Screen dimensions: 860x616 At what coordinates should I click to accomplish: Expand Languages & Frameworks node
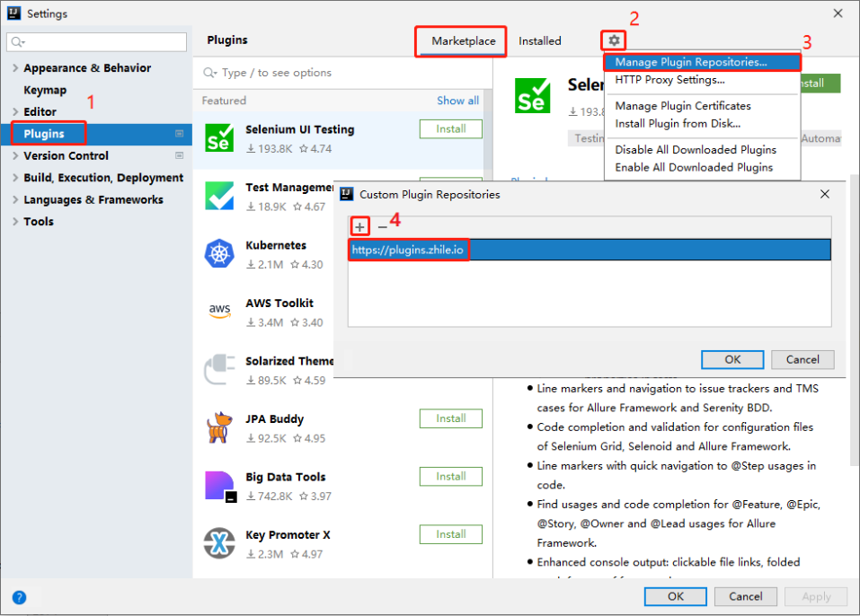[15, 199]
